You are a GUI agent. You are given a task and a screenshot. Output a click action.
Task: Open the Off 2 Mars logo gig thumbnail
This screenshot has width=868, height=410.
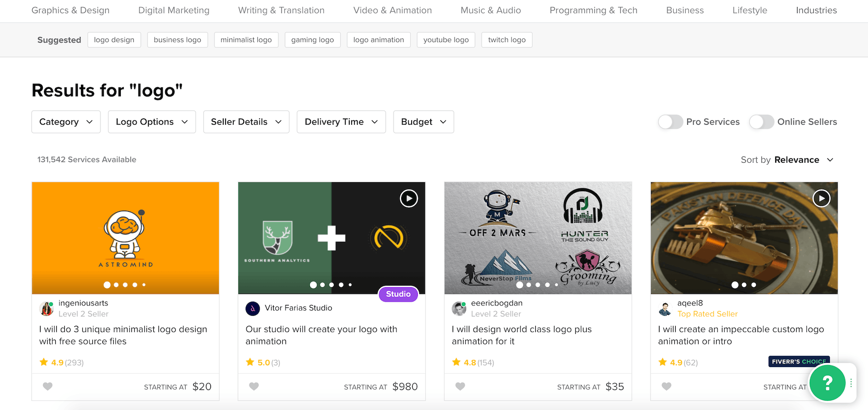[x=538, y=238]
